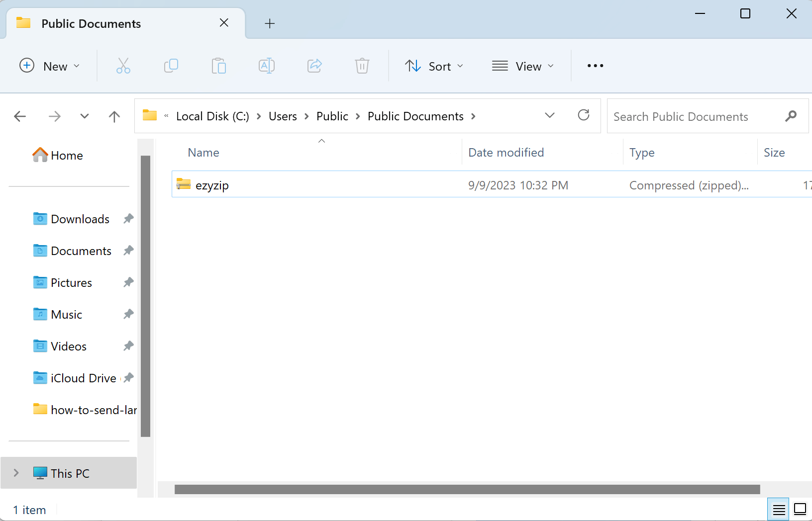Paste from the clipboard icon

click(x=219, y=65)
